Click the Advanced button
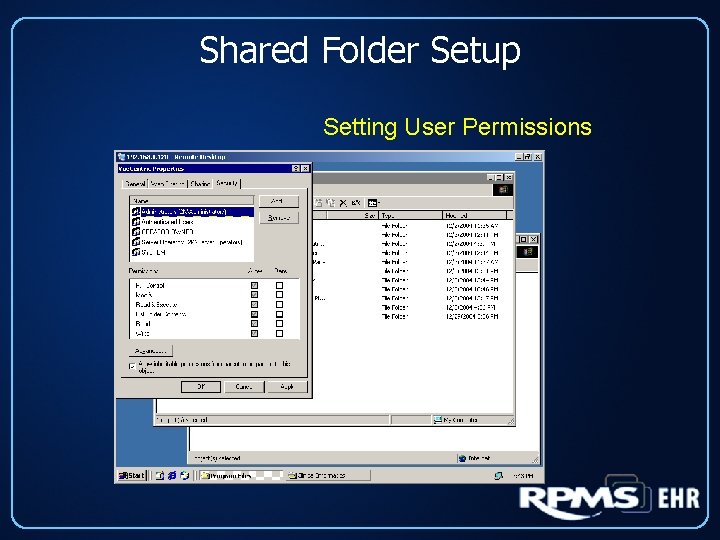The image size is (720, 540). pos(151,351)
